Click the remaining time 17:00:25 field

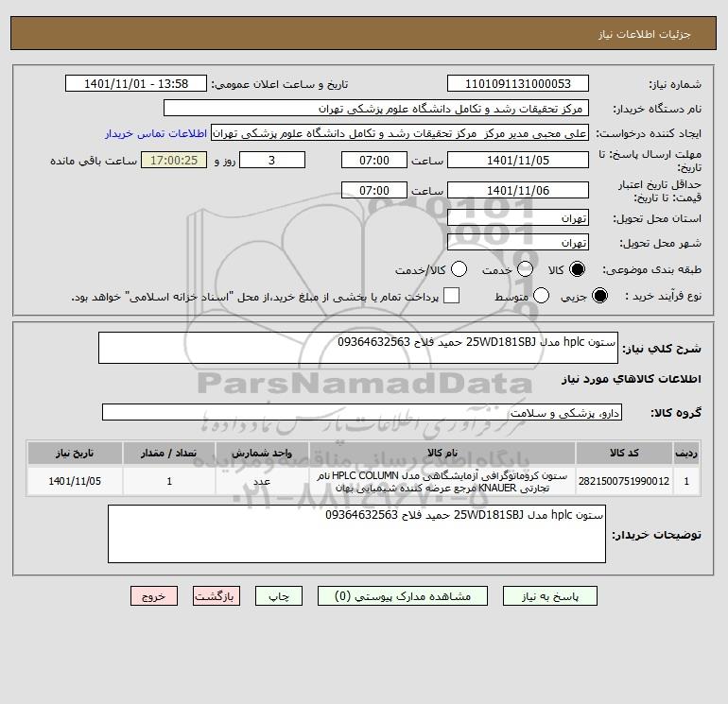point(174,161)
